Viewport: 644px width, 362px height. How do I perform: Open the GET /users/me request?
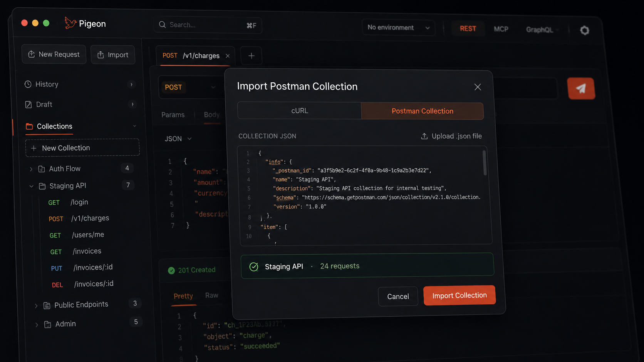tap(77, 235)
